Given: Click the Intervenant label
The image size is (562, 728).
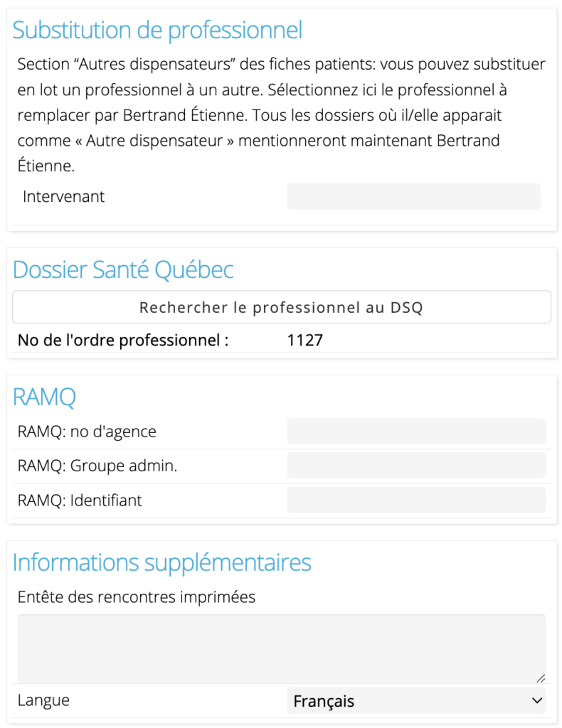Looking at the screenshot, I should coord(63,196).
